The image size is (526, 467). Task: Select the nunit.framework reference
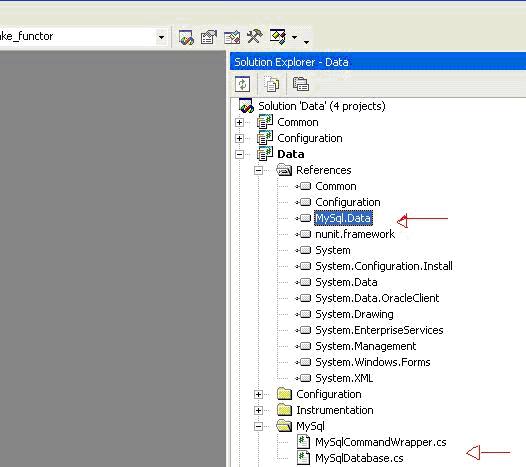(x=355, y=234)
